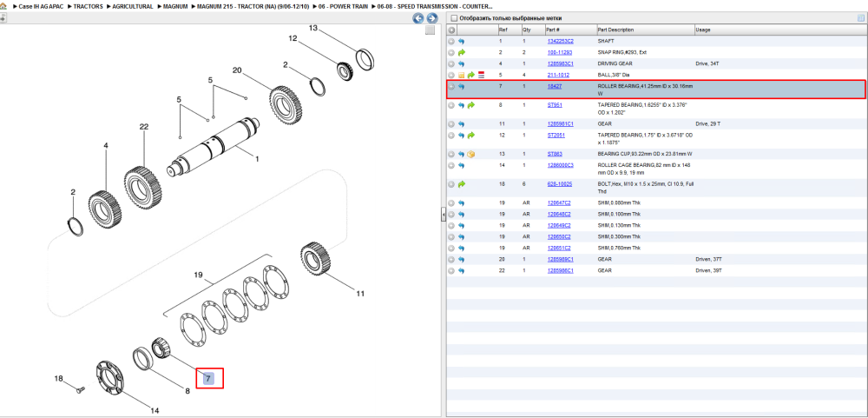Open part link ST951

click(555, 105)
